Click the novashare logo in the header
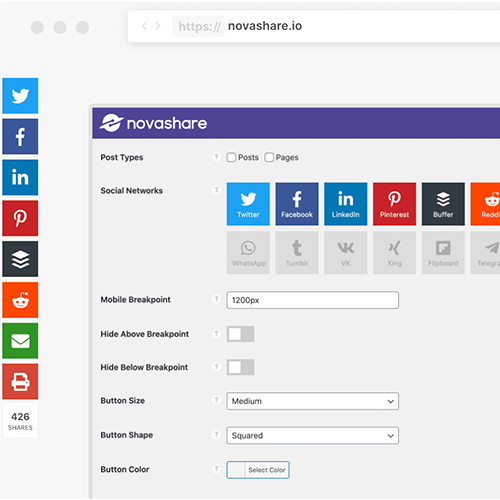This screenshot has width=500, height=500. 153,123
